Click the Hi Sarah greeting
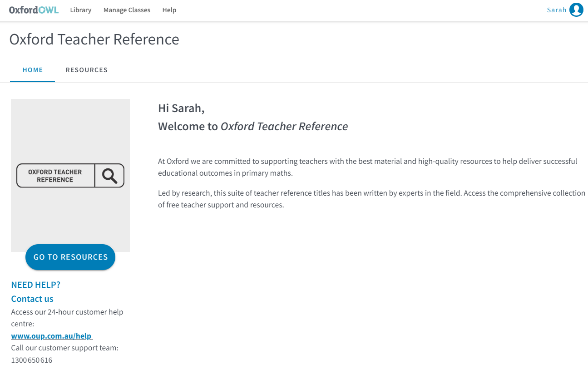This screenshot has height=374, width=588. (181, 108)
